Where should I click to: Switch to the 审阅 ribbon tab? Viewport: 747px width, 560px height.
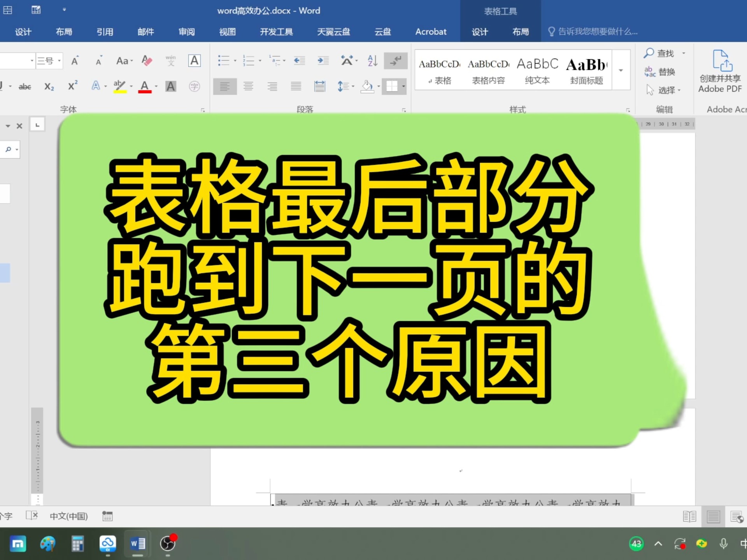186,32
